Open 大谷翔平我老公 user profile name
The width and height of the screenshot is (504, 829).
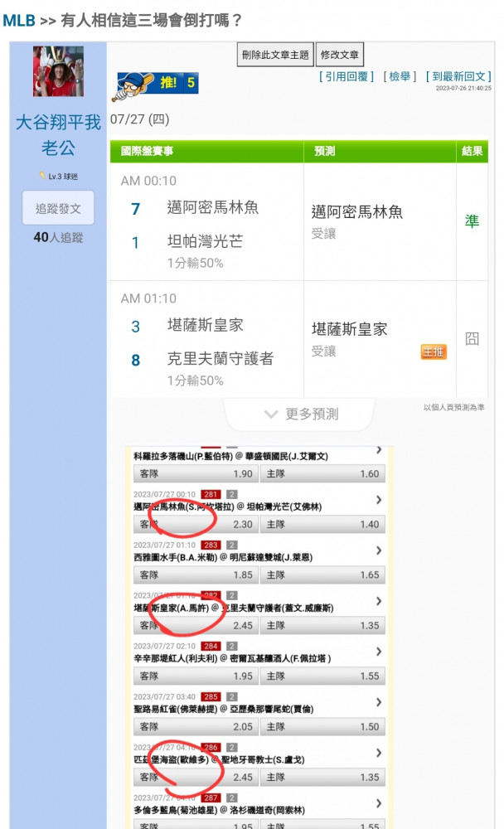(x=58, y=135)
